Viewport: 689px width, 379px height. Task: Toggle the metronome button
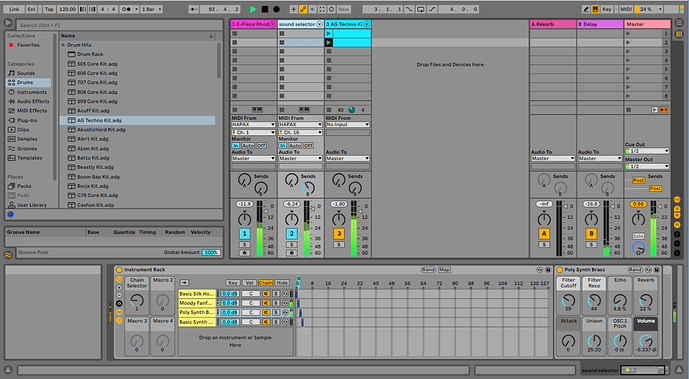[127, 9]
